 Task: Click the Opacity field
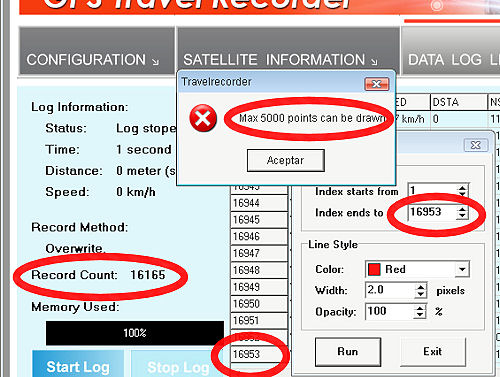pyautogui.click(x=390, y=311)
